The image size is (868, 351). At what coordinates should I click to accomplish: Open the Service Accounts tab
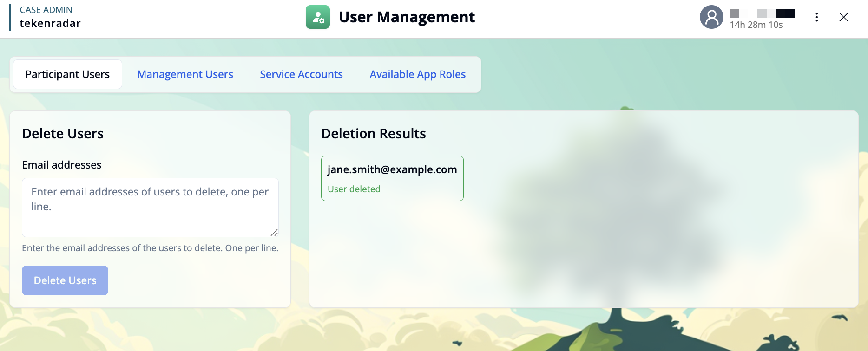tap(301, 74)
